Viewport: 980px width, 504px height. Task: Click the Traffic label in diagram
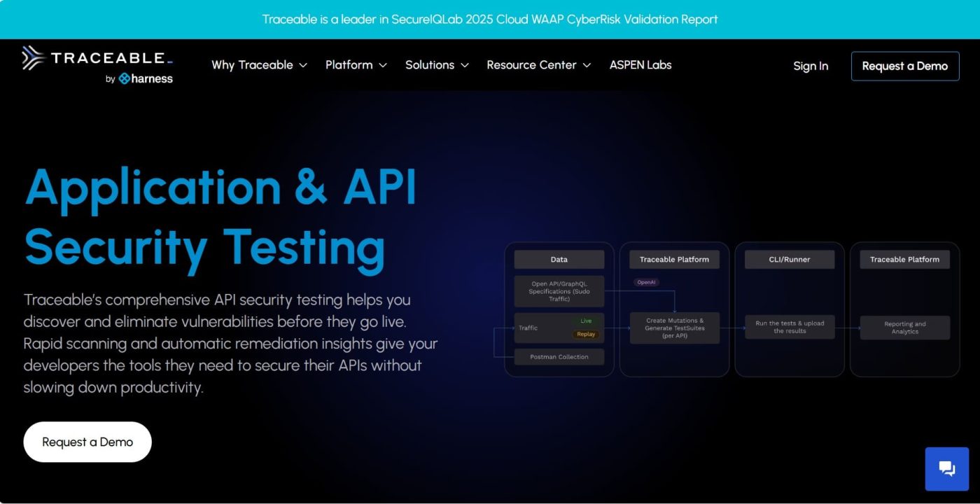click(528, 328)
